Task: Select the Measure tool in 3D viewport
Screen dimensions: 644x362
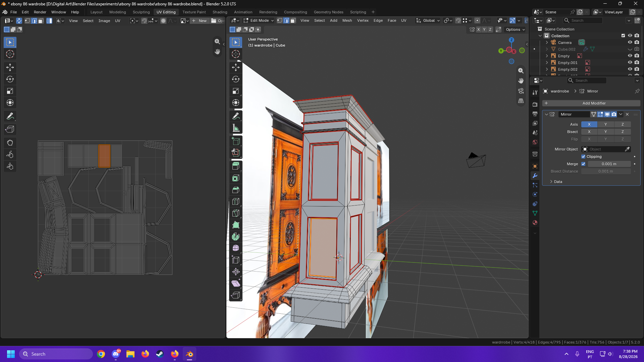Action: [x=236, y=128]
